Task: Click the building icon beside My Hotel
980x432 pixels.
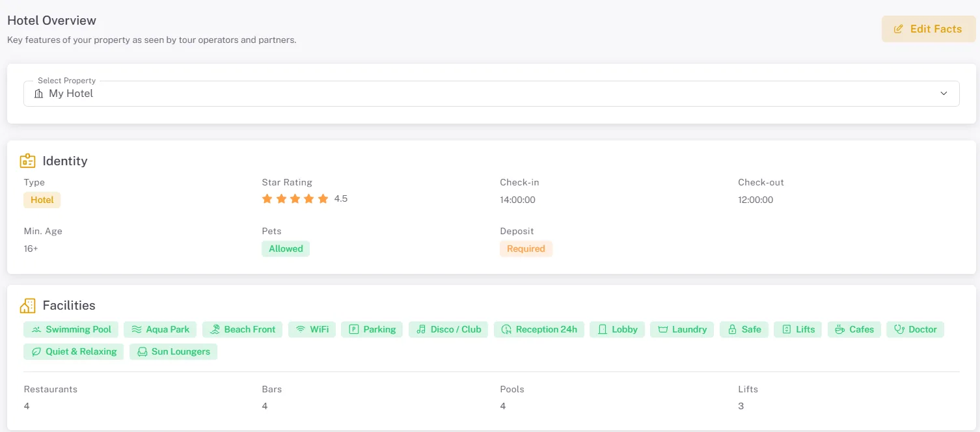Action: tap(38, 94)
